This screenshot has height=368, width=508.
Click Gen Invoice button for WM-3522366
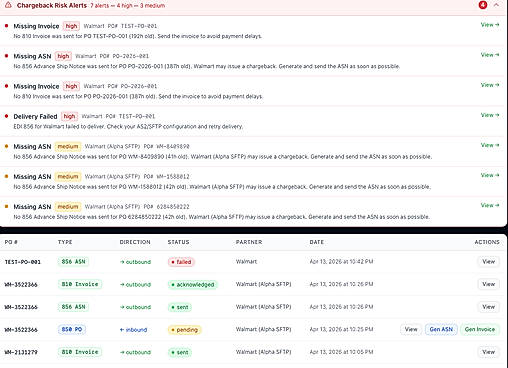[x=480, y=329]
